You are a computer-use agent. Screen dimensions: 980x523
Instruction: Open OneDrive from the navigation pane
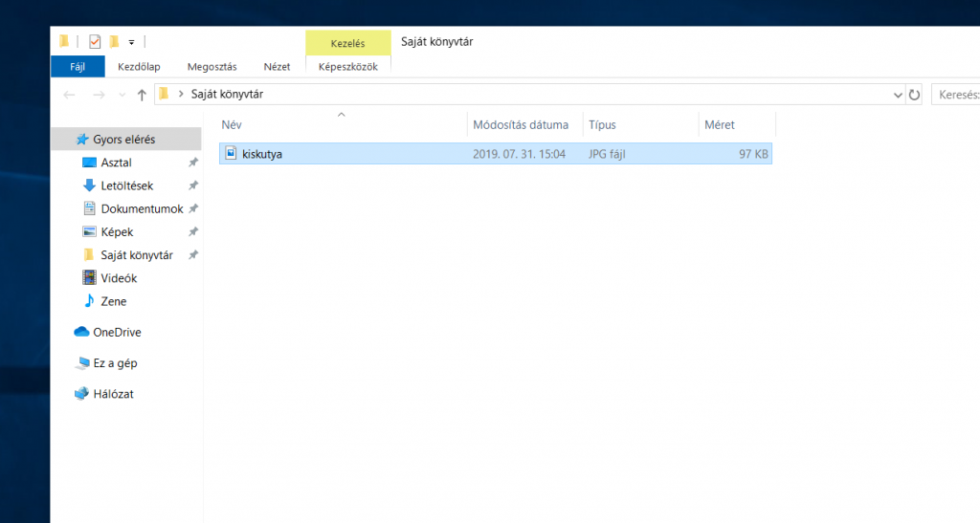coord(117,332)
